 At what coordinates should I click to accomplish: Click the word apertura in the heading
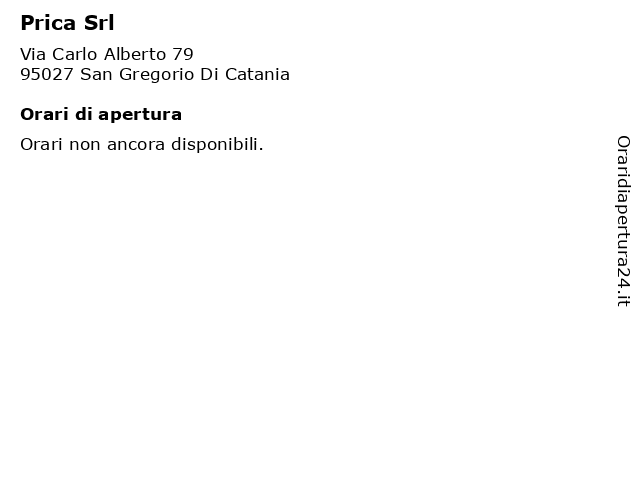click(x=140, y=116)
